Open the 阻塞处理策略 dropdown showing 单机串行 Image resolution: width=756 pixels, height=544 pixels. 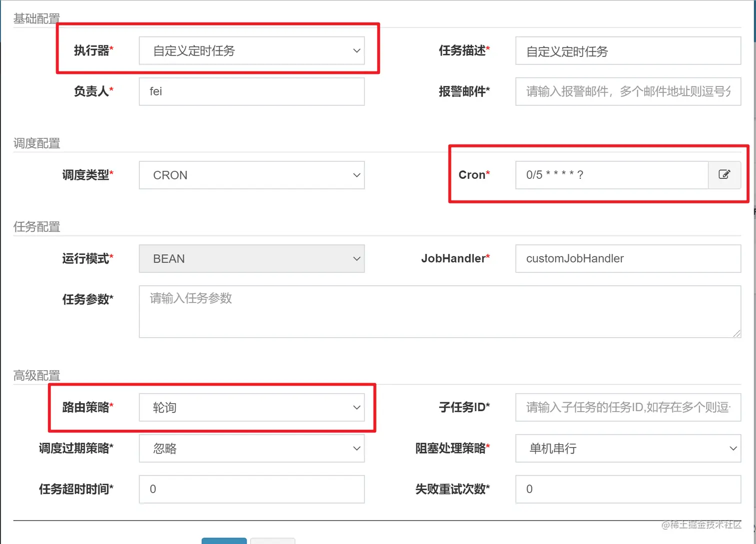[628, 448]
